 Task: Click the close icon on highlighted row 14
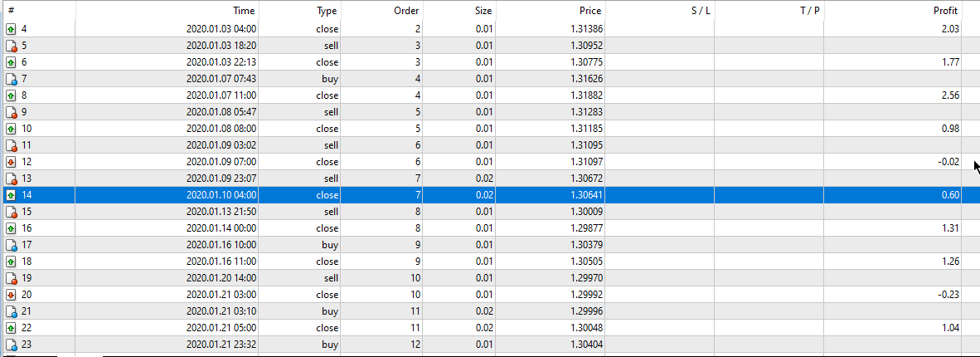11,195
